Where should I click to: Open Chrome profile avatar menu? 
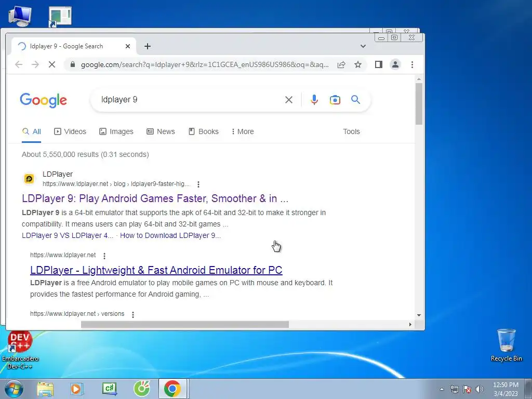tap(395, 64)
